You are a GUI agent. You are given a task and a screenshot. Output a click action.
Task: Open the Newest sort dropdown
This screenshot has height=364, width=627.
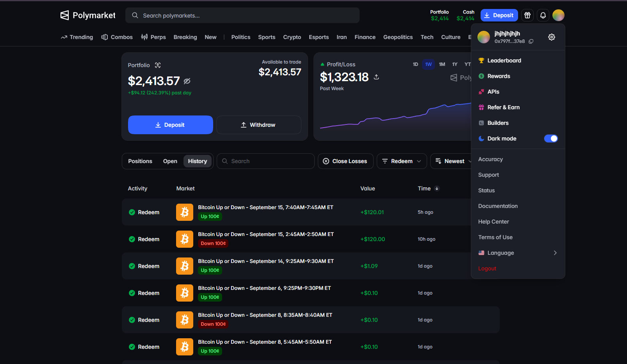pyautogui.click(x=453, y=161)
